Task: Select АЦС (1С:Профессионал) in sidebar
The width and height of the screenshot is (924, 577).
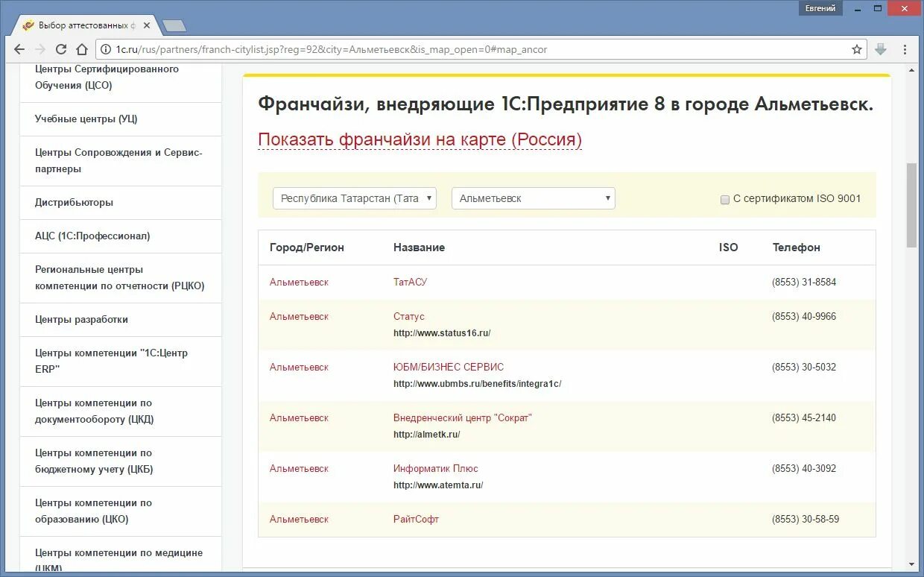Action: (x=121, y=236)
